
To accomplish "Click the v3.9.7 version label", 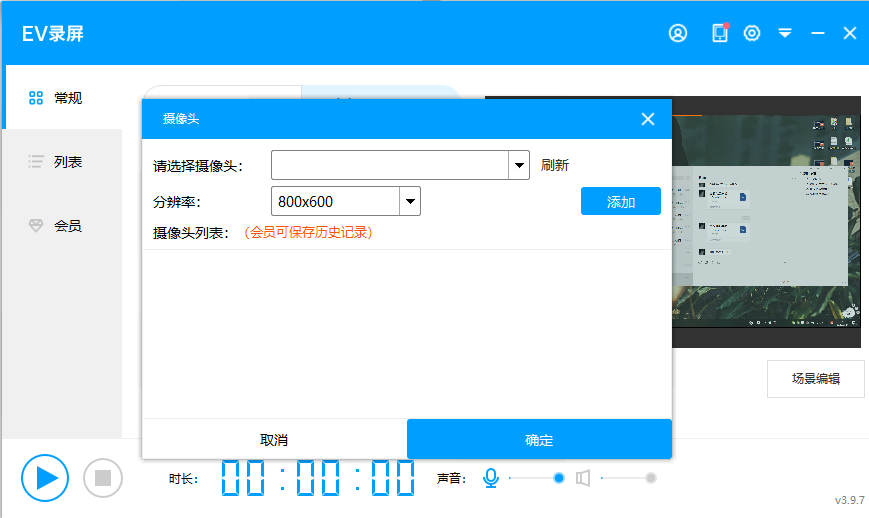I will tap(850, 500).
